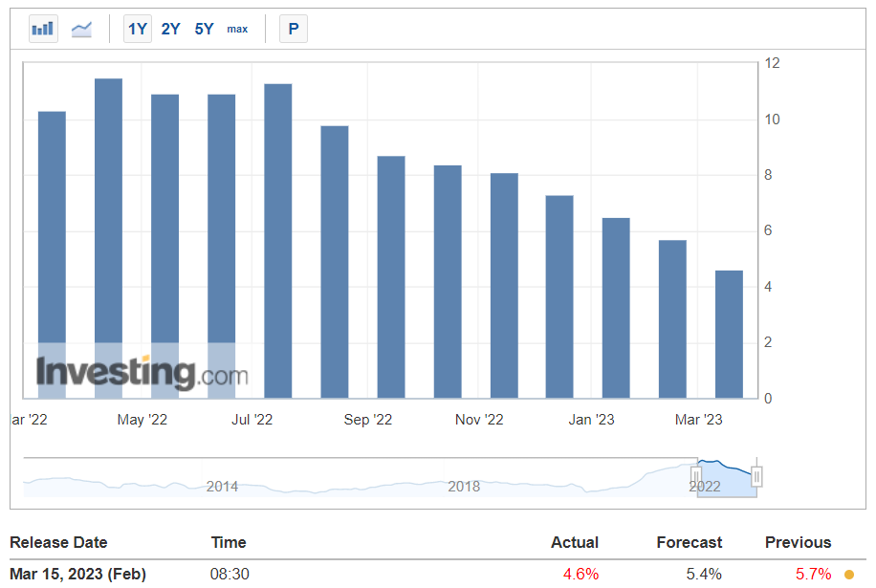Click the P button in chart toolbar
The height and width of the screenshot is (588, 876).
tap(294, 29)
